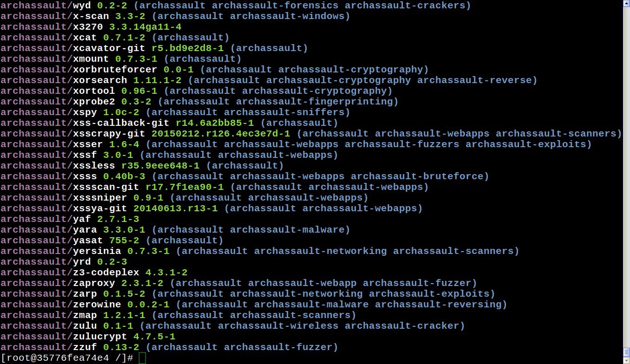Click the archassault/zzuf package line
This screenshot has height=364, width=630.
pos(169,347)
